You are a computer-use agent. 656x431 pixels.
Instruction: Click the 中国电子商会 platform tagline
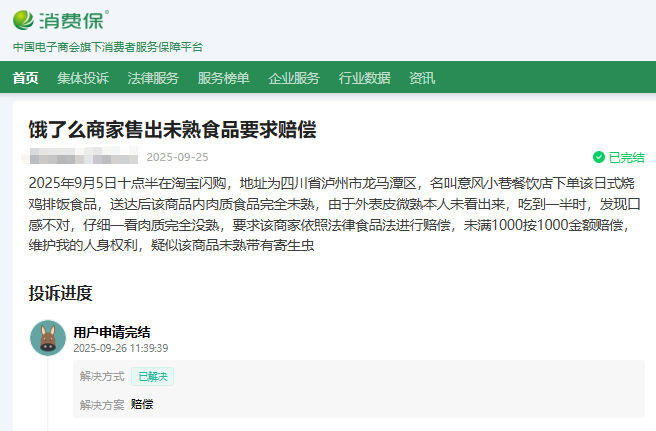[x=107, y=47]
